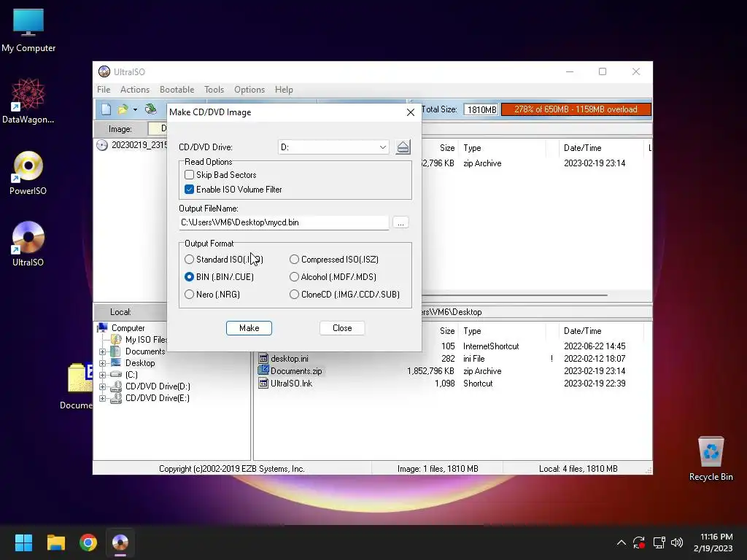This screenshot has width=747, height=560.
Task: Select the desktop.ini file icon
Action: pyautogui.click(x=263, y=359)
